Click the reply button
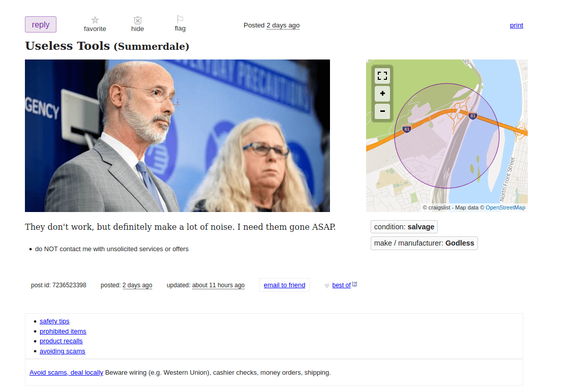Image resolution: width=571 pixels, height=392 pixels. point(40,24)
